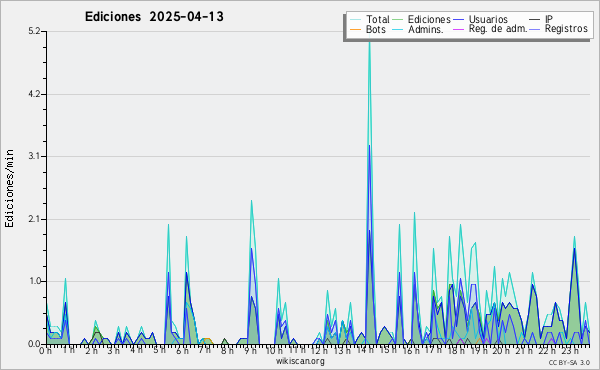Click the 4 h x-axis label
The height and width of the screenshot is (370, 600).
[x=136, y=350]
